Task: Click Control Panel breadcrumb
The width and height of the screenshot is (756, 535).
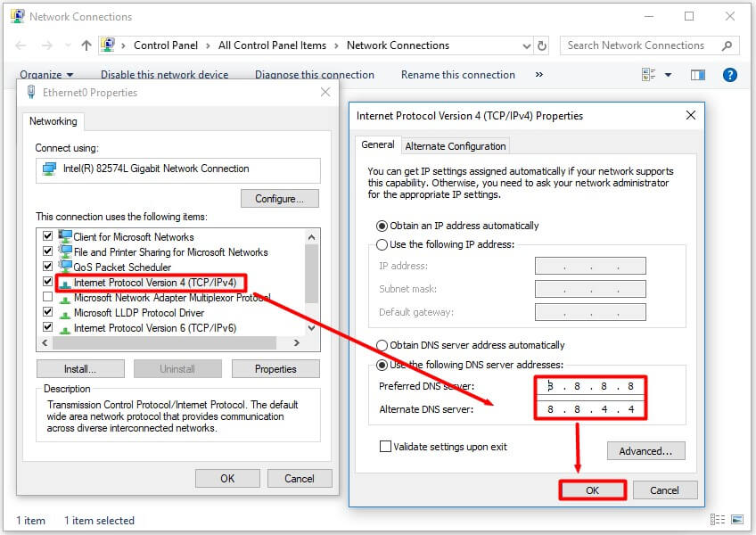Action: [166, 45]
